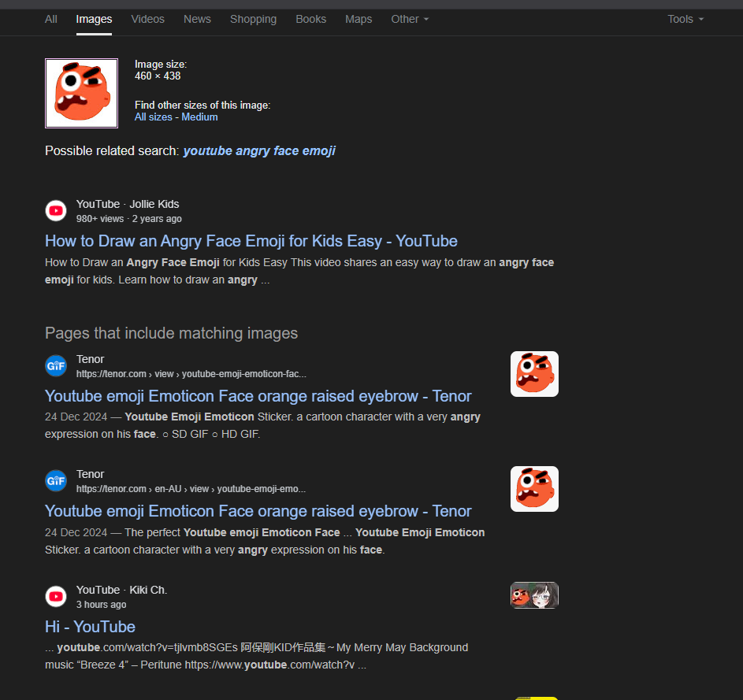Switch to the Videos tab
This screenshot has width=743, height=700.
pos(148,19)
